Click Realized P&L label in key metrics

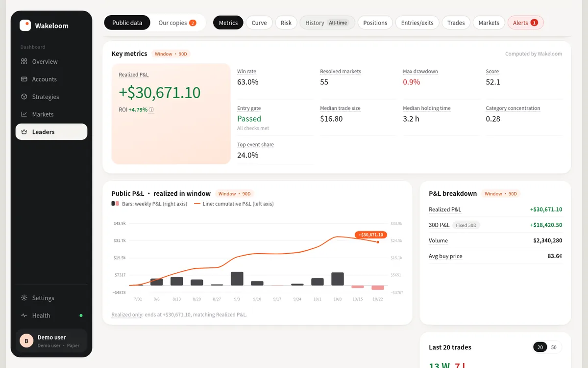click(x=134, y=75)
